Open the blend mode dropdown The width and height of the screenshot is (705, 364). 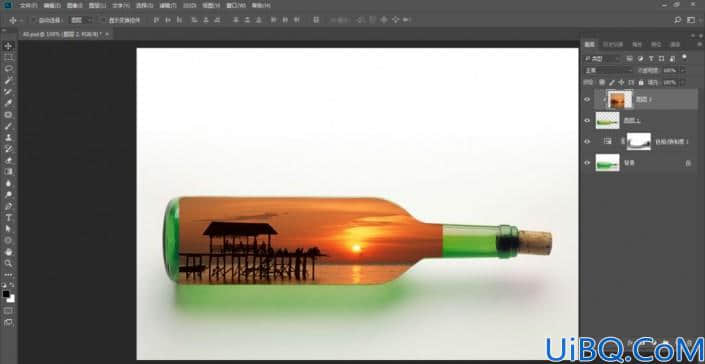[608, 71]
